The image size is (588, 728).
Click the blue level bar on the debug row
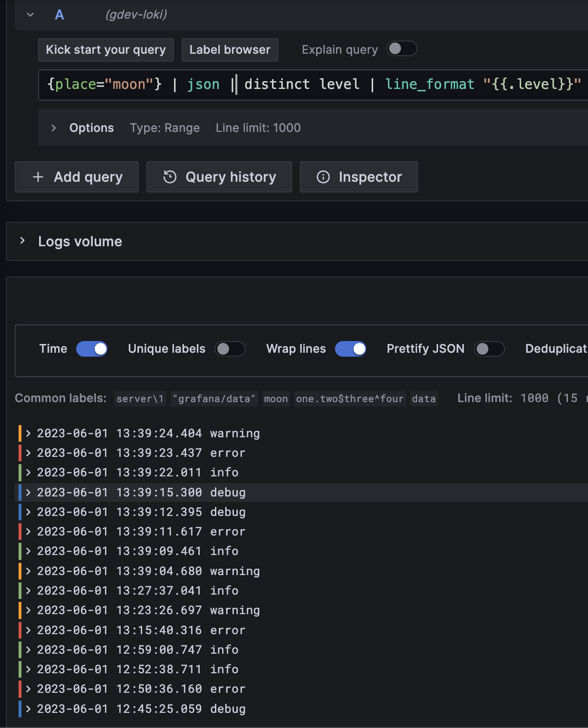[20, 492]
